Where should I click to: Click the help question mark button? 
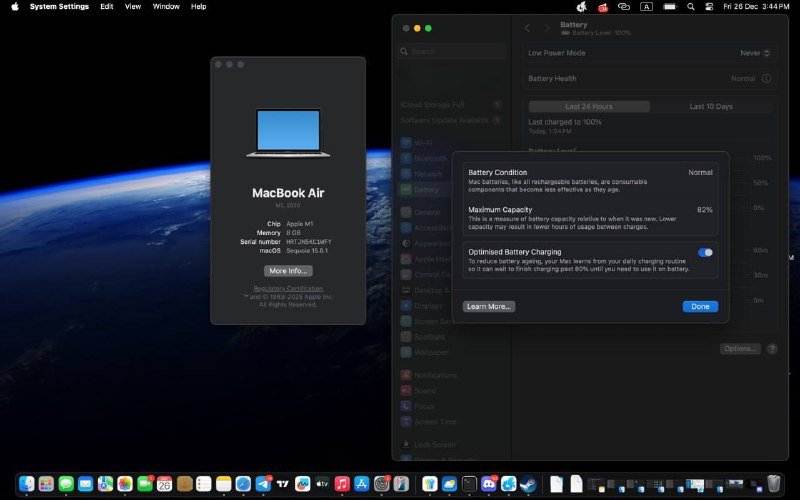(x=772, y=348)
